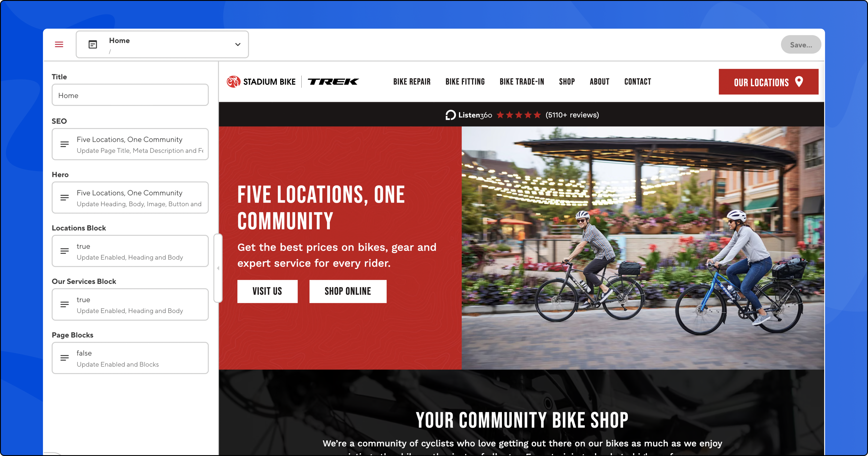
Task: Click the Stadium Bike logo icon
Action: (233, 82)
